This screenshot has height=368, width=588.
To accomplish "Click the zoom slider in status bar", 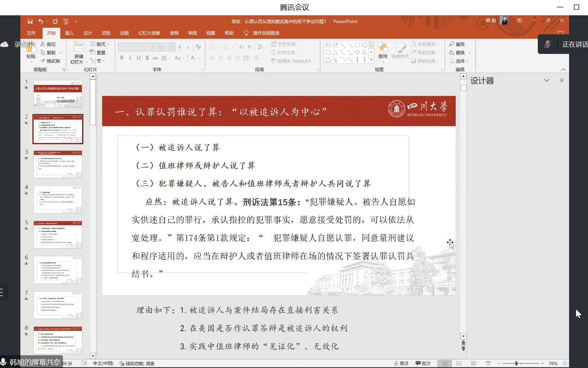I will (x=521, y=363).
